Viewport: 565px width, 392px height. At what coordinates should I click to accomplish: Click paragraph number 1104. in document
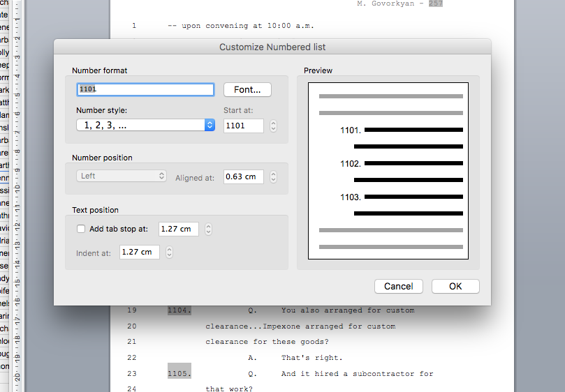[179, 310]
